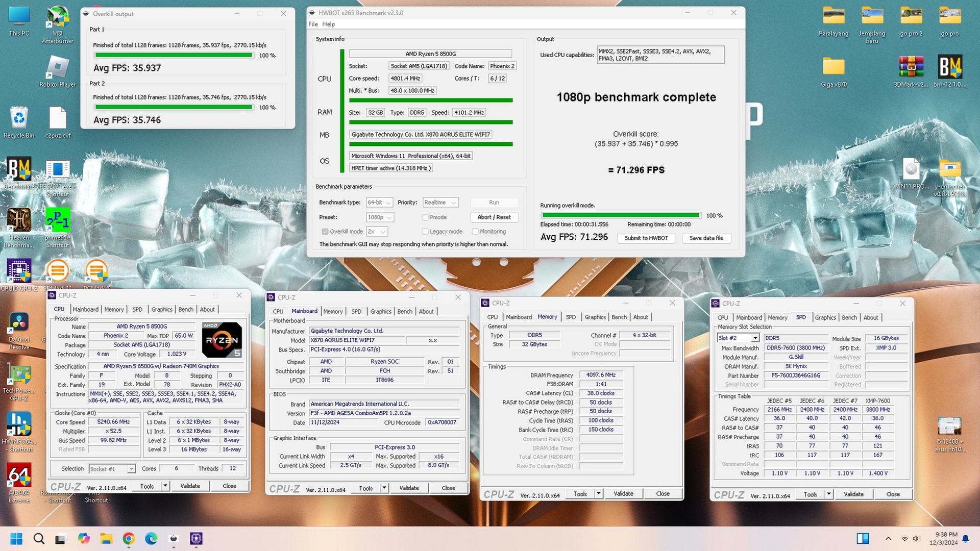Open bm-12.1.0 BenchMate installer icon
The height and width of the screenshot is (551, 980).
tap(950, 72)
